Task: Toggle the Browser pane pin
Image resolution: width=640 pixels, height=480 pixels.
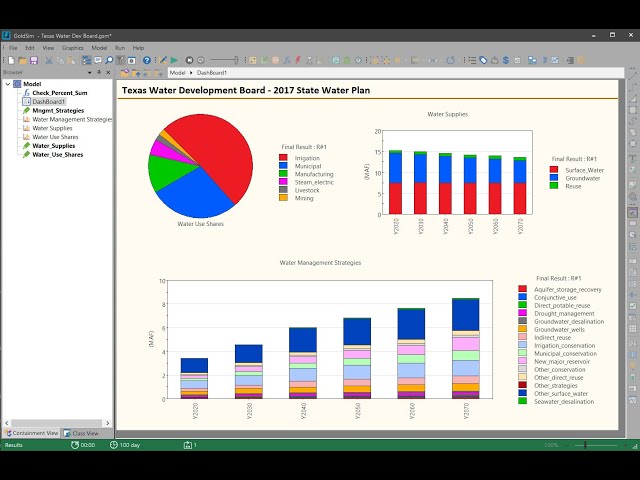Action: (x=99, y=72)
